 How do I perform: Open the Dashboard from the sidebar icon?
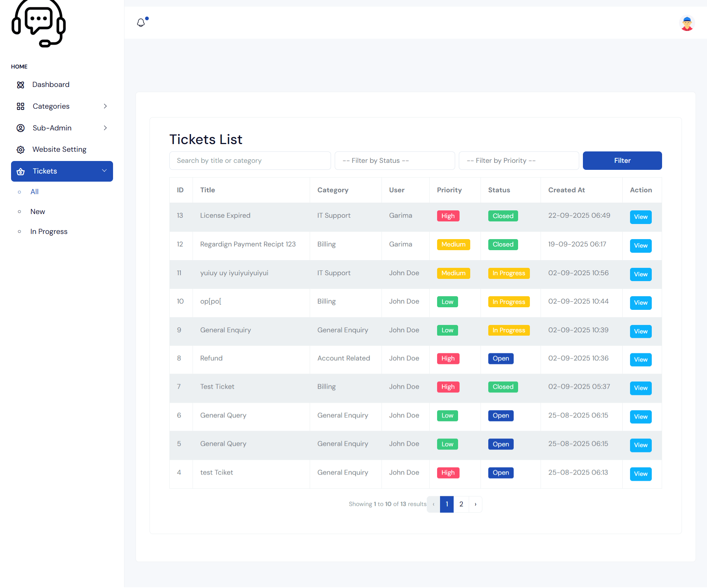pyautogui.click(x=20, y=84)
